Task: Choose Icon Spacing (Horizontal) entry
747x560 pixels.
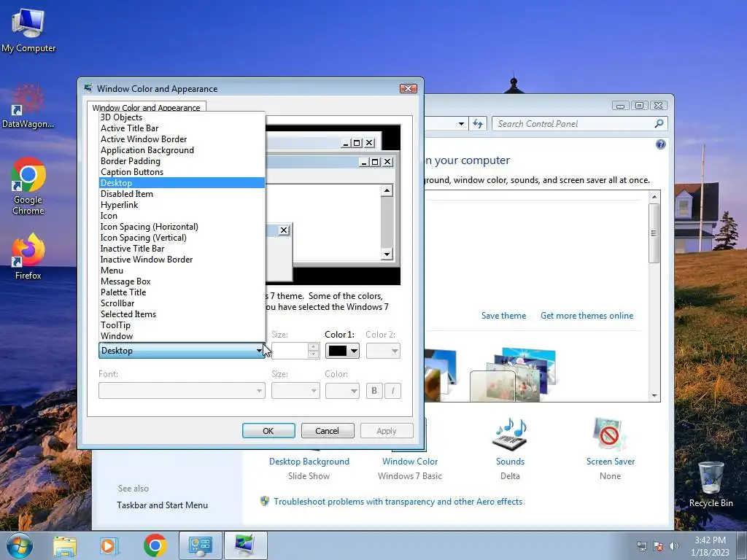Action: pos(182,227)
